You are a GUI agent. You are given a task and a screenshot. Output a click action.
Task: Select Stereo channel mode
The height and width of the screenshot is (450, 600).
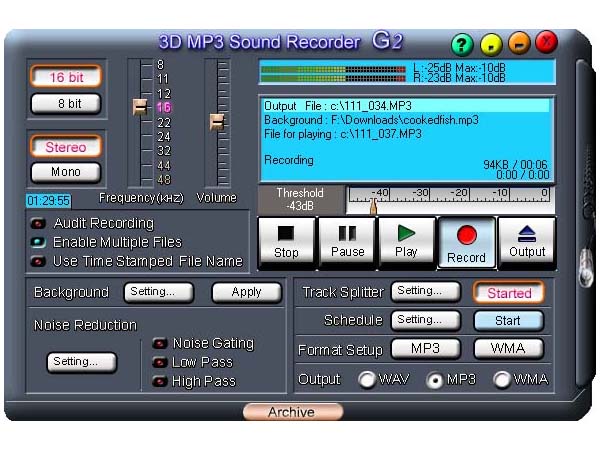click(x=66, y=147)
